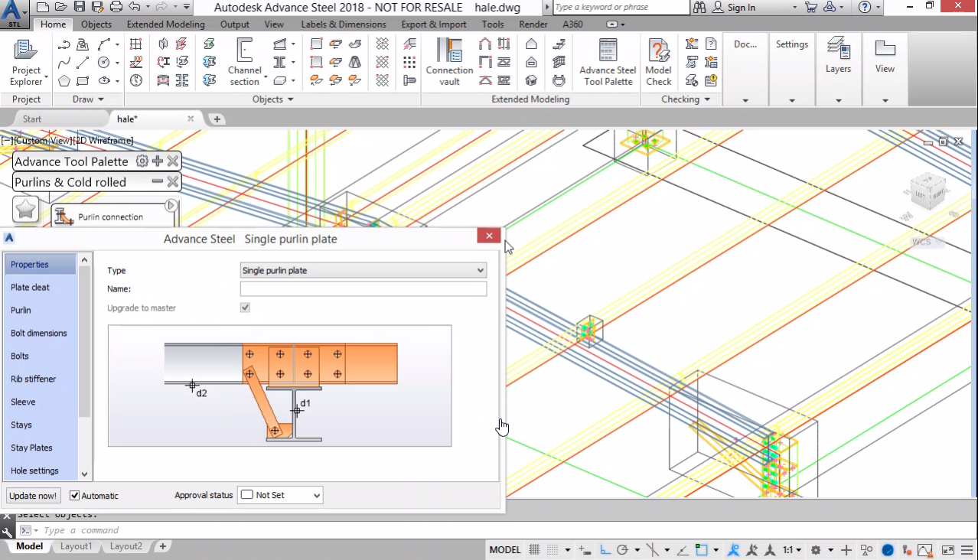Screen dimensions: 978x560
Task: Click the keyword search box in title bar
Action: pos(621,7)
